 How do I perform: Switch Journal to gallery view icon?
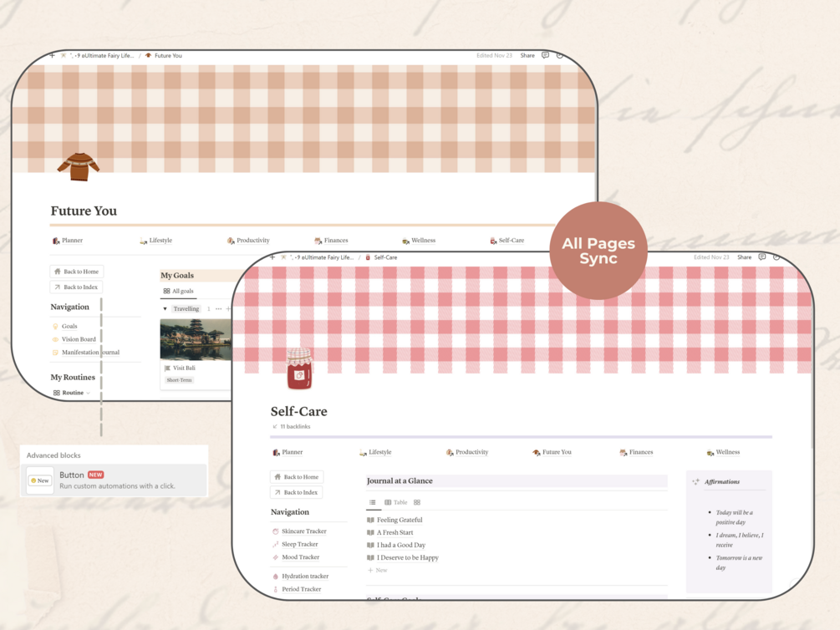coord(417,502)
